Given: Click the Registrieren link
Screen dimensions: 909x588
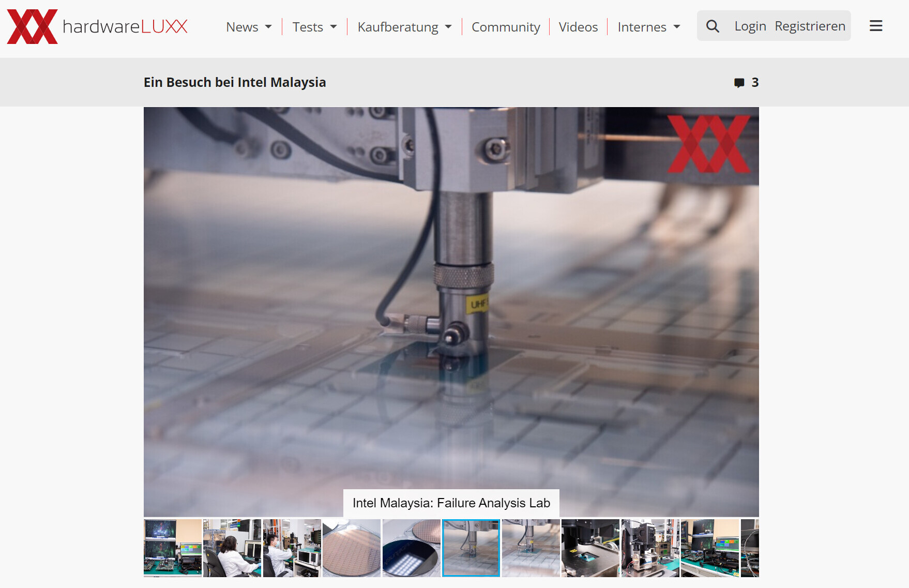Looking at the screenshot, I should click(x=810, y=26).
